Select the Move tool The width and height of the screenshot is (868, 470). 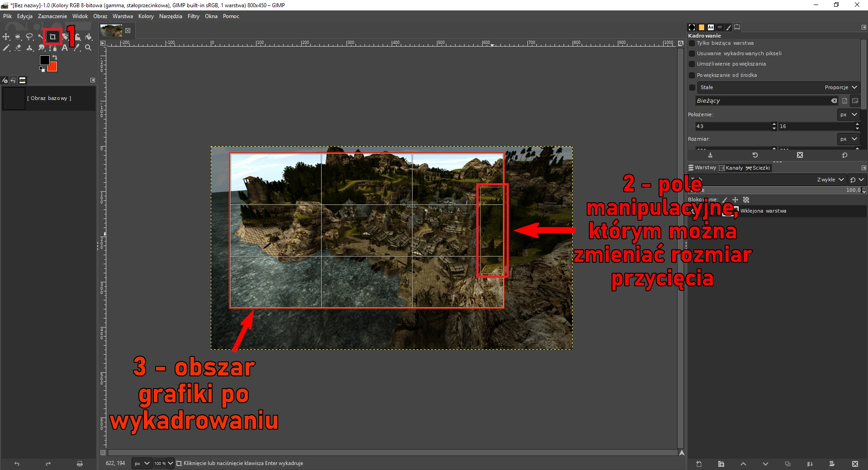coord(6,37)
